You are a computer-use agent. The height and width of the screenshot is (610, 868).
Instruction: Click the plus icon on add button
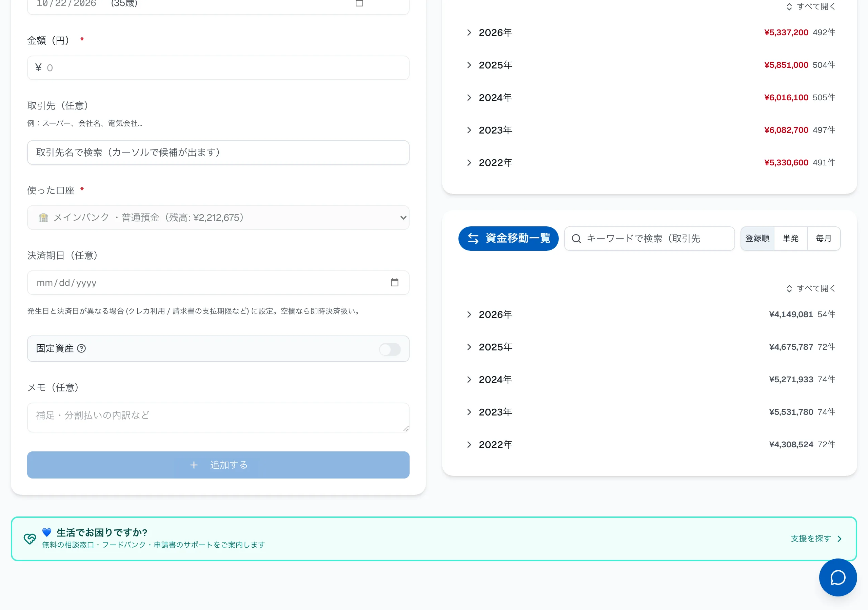pos(194,465)
